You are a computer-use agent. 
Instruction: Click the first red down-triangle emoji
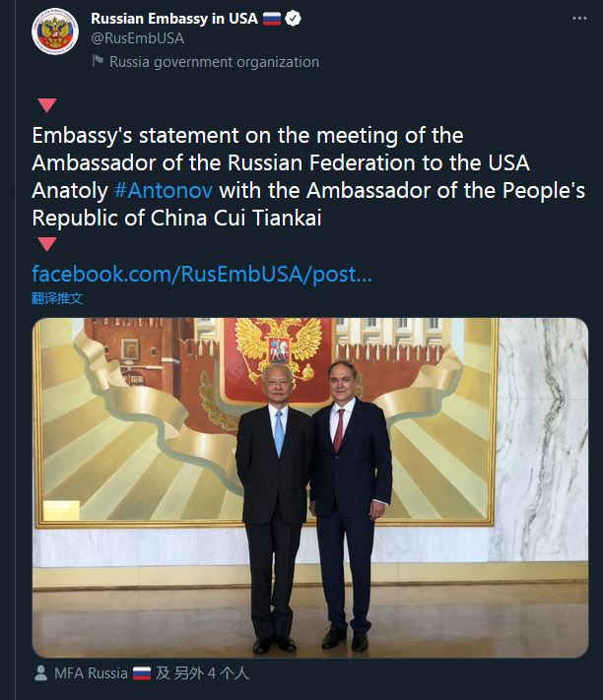point(46,105)
